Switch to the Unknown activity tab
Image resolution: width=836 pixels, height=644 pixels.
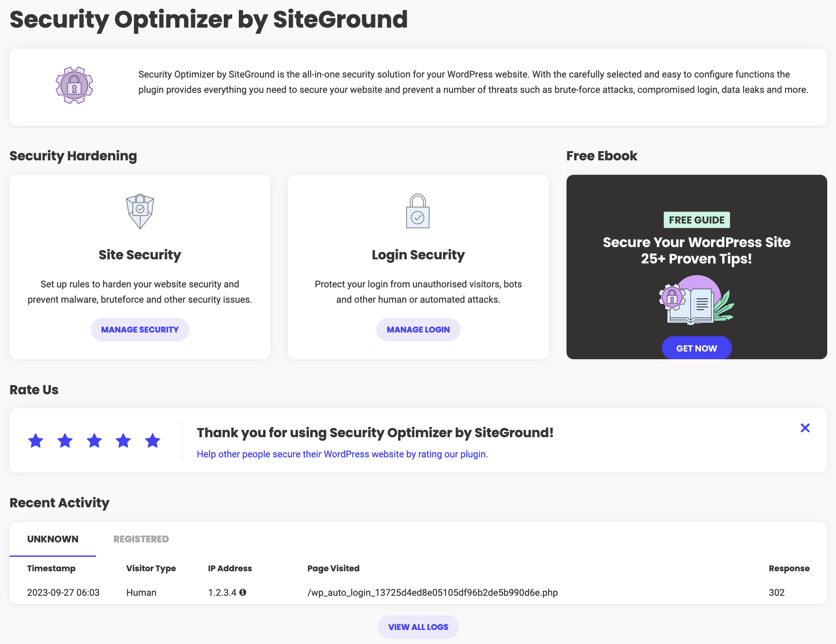[53, 539]
